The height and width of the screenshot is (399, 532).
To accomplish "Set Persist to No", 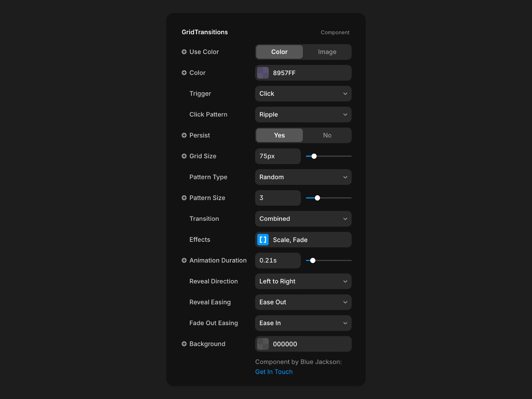I will pos(327,135).
